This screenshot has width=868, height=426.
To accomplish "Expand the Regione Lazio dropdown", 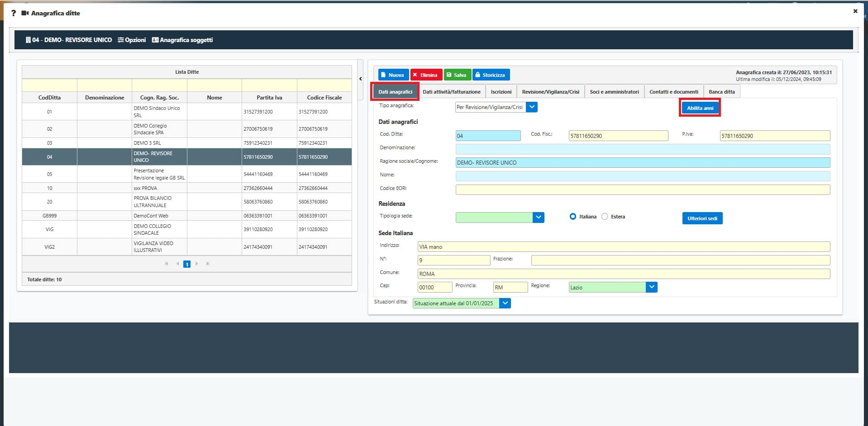I will [x=651, y=287].
